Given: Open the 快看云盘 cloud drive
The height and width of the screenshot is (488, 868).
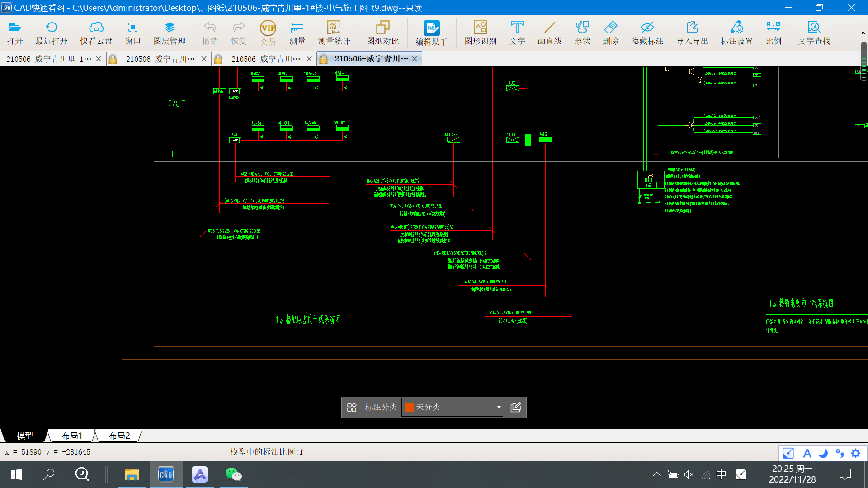Looking at the screenshot, I should 96,33.
